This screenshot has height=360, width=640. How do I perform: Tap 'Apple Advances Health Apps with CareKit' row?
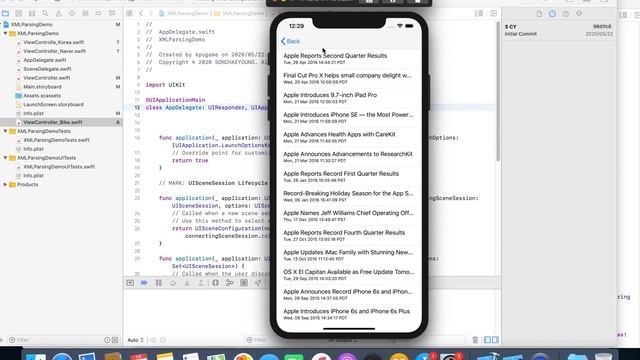pos(349,137)
